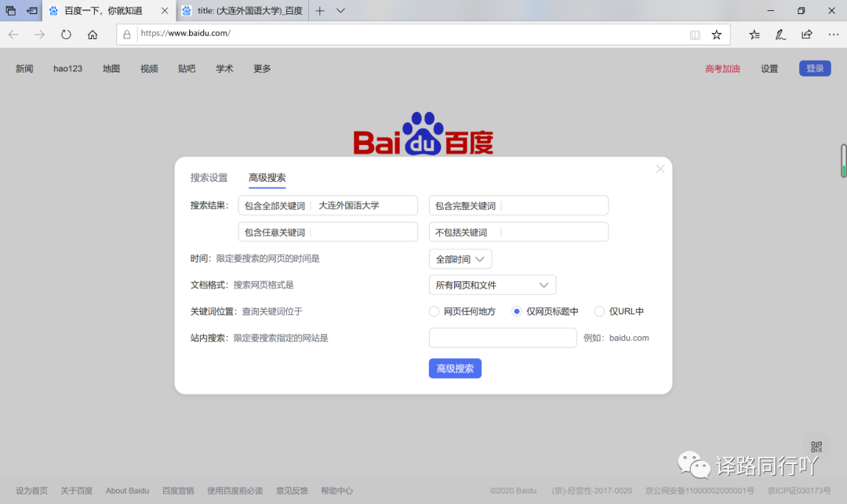Click the 百度营销 footer link
Screen dimensions: 847x504
(178, 491)
